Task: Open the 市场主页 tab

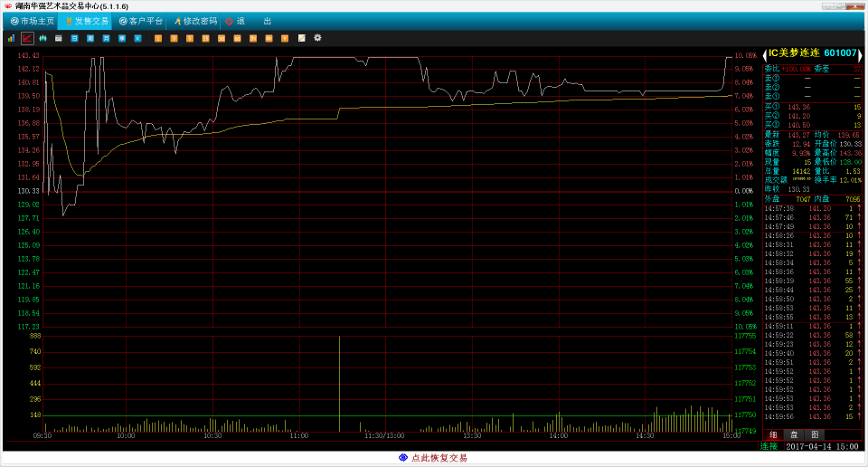Action: [33, 21]
